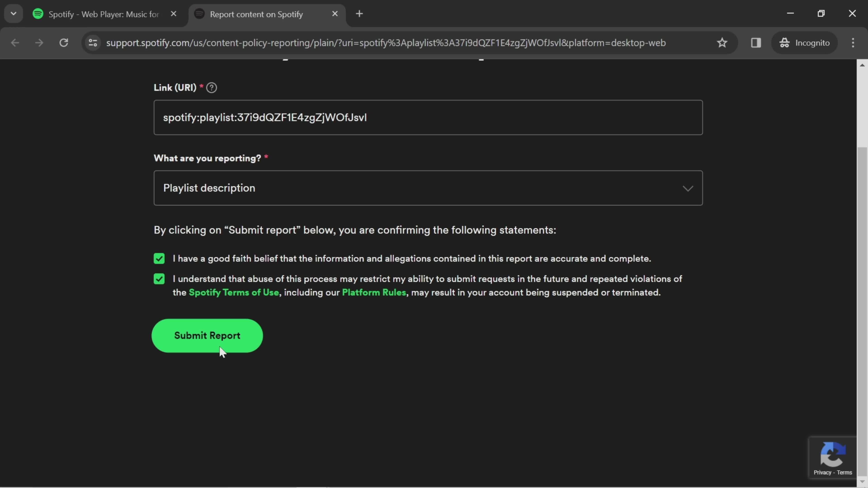Uncheck the abuse of process checkbox
This screenshot has width=868, height=488.
point(159,279)
